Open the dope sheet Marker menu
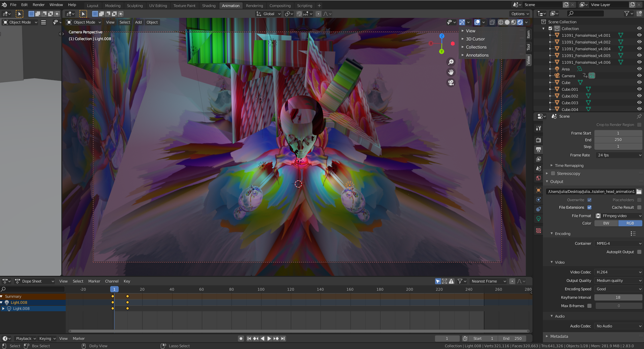 pos(94,281)
